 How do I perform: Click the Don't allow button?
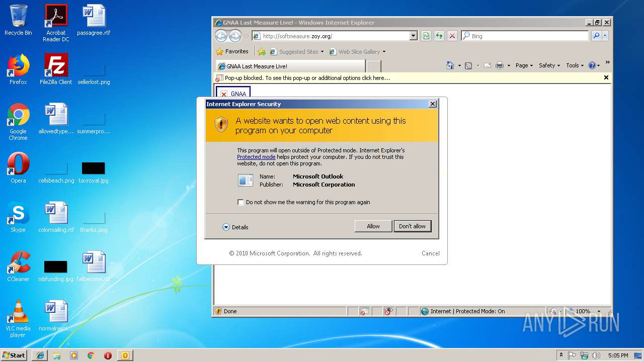tap(412, 226)
